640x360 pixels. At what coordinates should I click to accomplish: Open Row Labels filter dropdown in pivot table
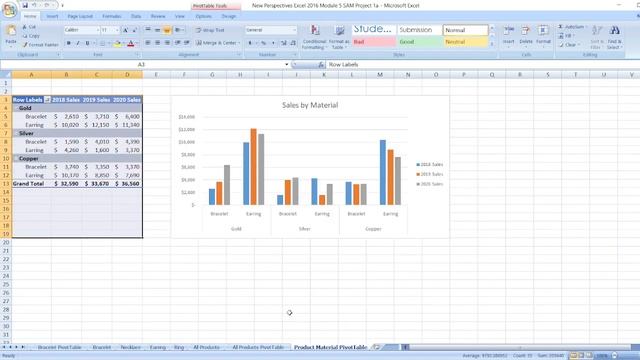[47, 100]
